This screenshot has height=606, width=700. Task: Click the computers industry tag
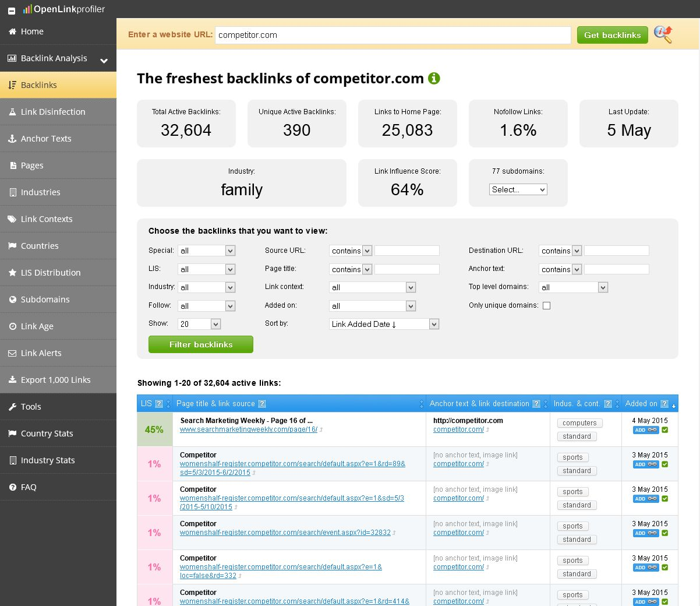[579, 423]
